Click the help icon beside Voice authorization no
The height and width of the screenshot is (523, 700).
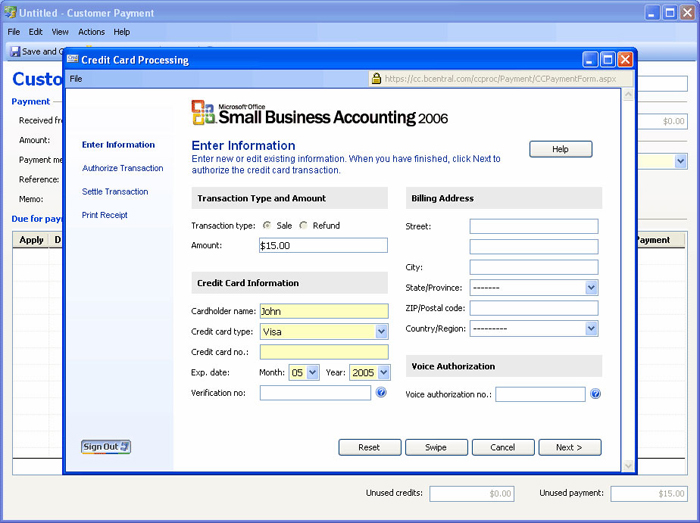pos(596,394)
